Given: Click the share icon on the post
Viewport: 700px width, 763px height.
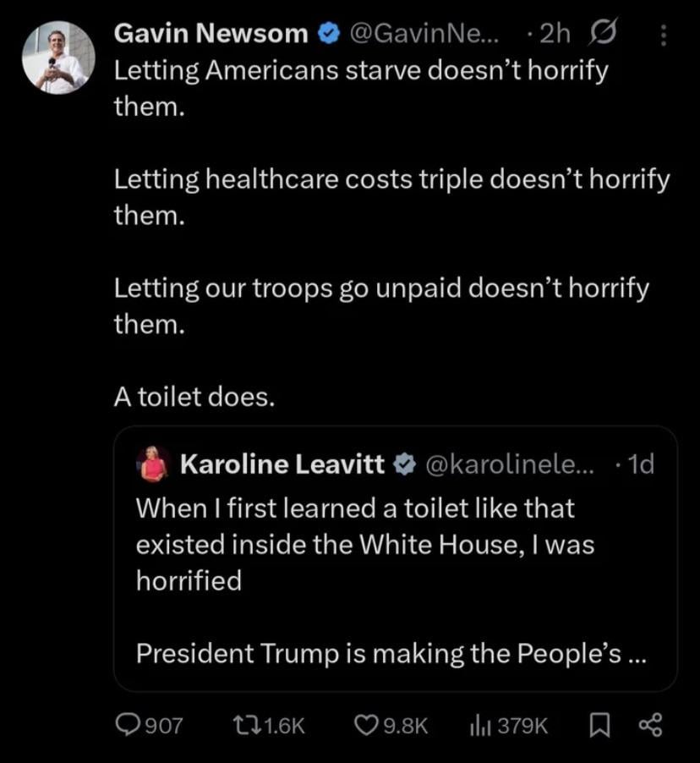Looking at the screenshot, I should 650,725.
